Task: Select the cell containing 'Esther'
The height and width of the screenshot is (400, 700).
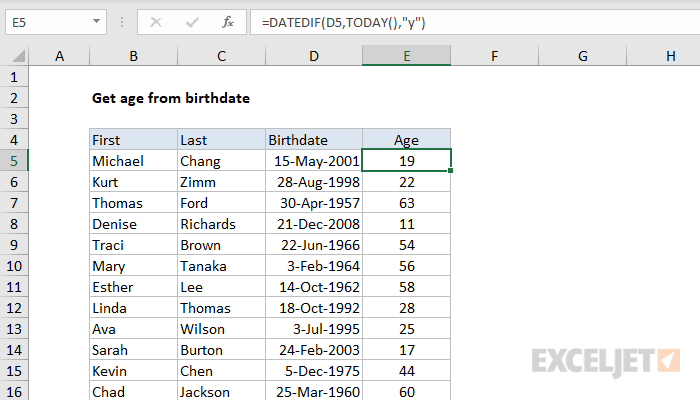Action: 133,287
